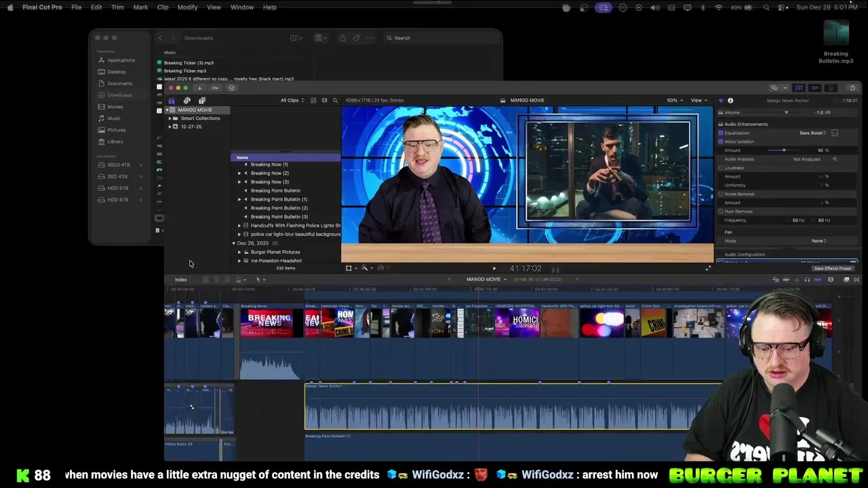Viewport: 868px width, 488px height.
Task: Open the equalization graphic EQ button
Action: point(835,133)
